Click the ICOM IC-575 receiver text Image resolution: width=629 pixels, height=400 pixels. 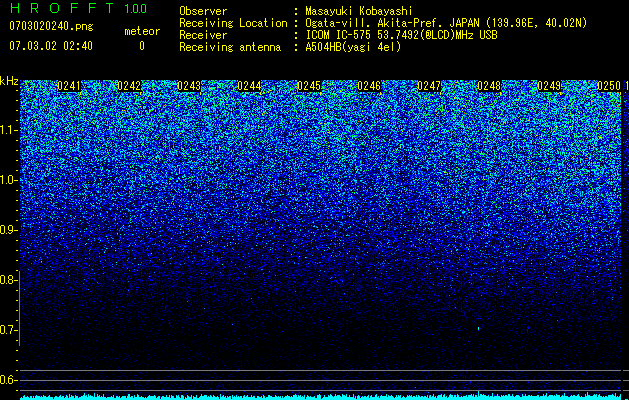[401, 35]
